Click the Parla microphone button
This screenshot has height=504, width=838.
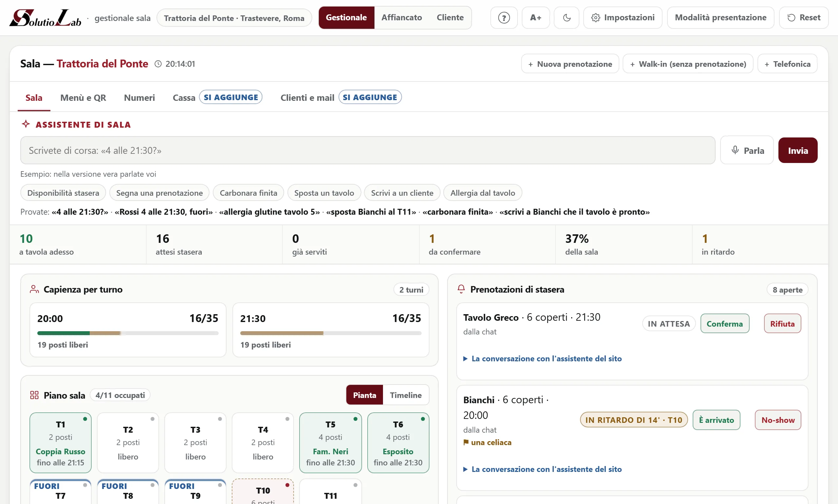click(x=747, y=150)
